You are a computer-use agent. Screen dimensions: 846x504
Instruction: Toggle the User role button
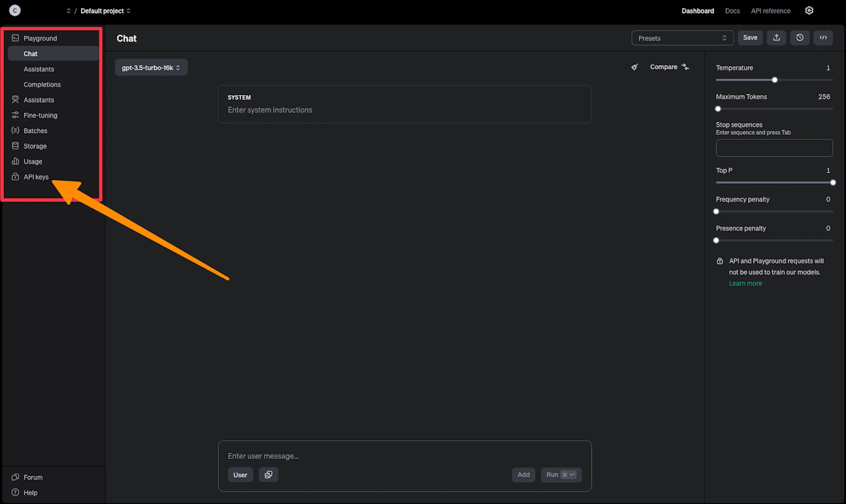point(240,475)
